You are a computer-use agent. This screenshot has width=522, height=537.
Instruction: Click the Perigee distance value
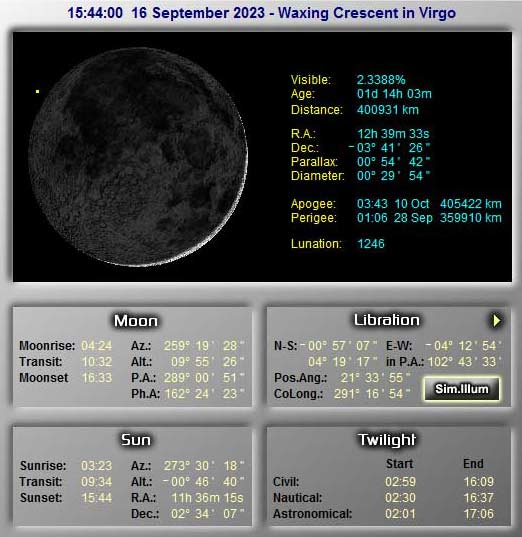[471, 217]
